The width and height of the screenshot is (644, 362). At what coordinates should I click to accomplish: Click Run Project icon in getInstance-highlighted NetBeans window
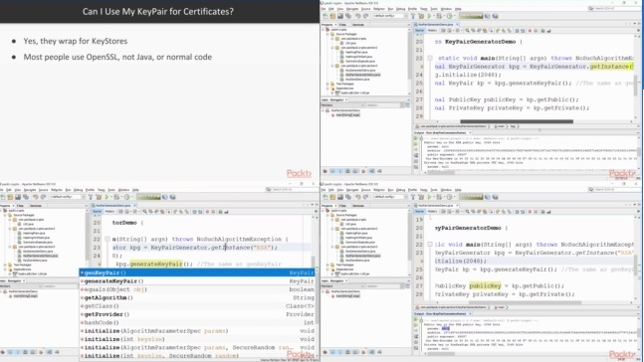click(430, 16)
